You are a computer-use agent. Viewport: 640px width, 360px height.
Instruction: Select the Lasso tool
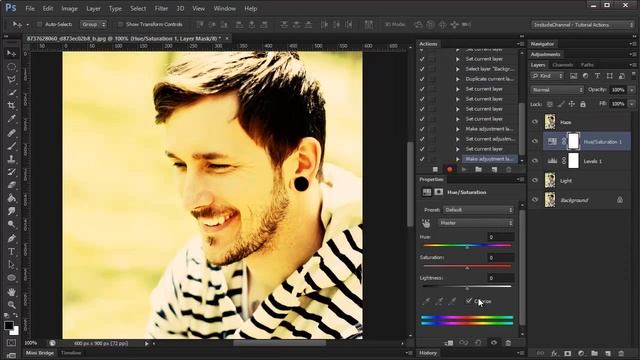coord(11,79)
